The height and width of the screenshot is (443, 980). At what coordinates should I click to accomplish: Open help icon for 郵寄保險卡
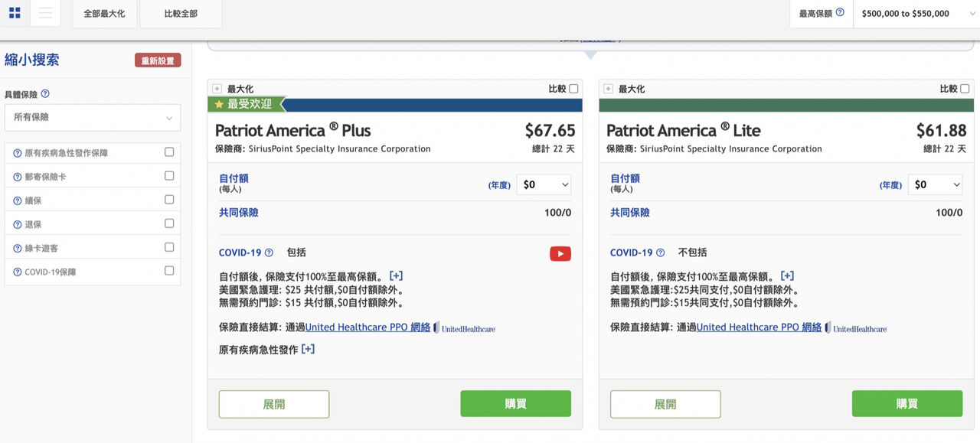pos(18,178)
